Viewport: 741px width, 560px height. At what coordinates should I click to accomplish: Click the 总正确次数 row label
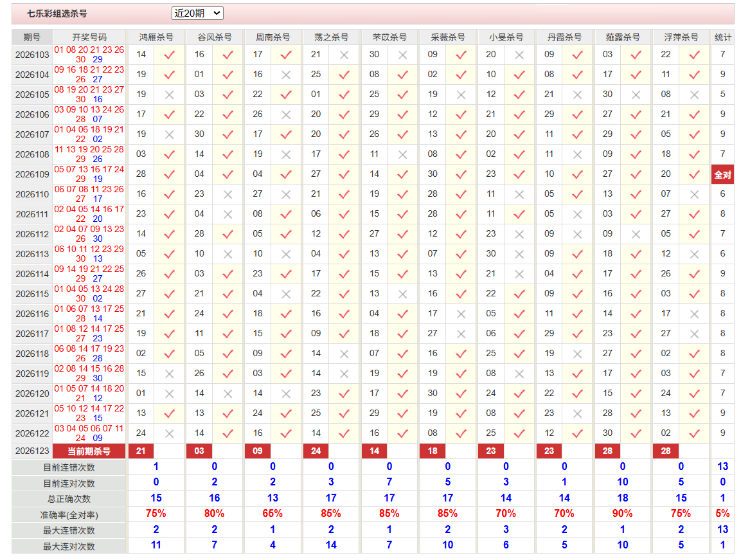[x=69, y=499]
